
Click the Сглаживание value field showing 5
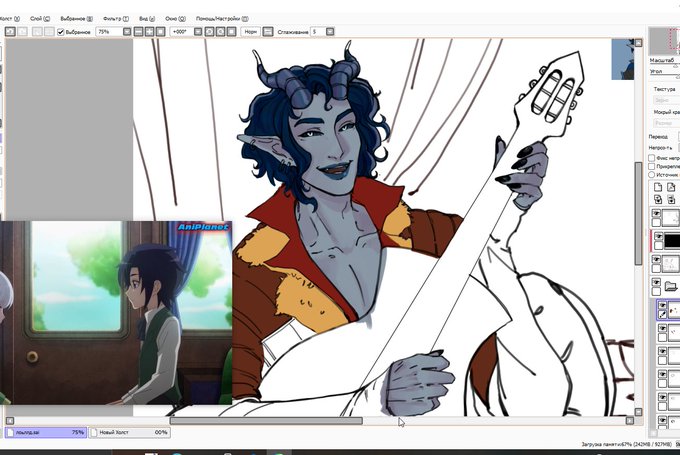point(318,32)
